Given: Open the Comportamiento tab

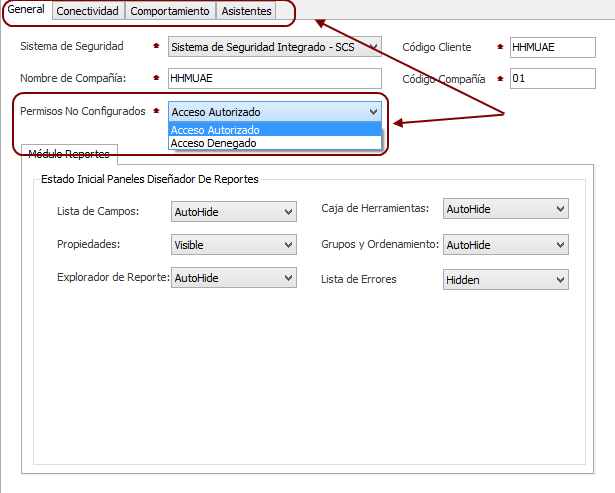Looking at the screenshot, I should 170,11.
